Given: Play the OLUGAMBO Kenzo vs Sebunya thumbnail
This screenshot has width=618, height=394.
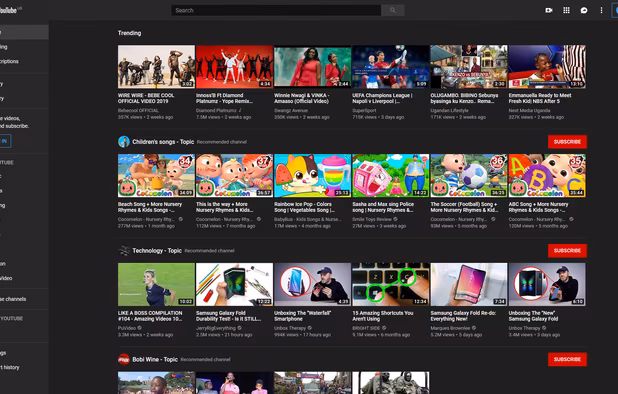Looking at the screenshot, I should (x=469, y=67).
